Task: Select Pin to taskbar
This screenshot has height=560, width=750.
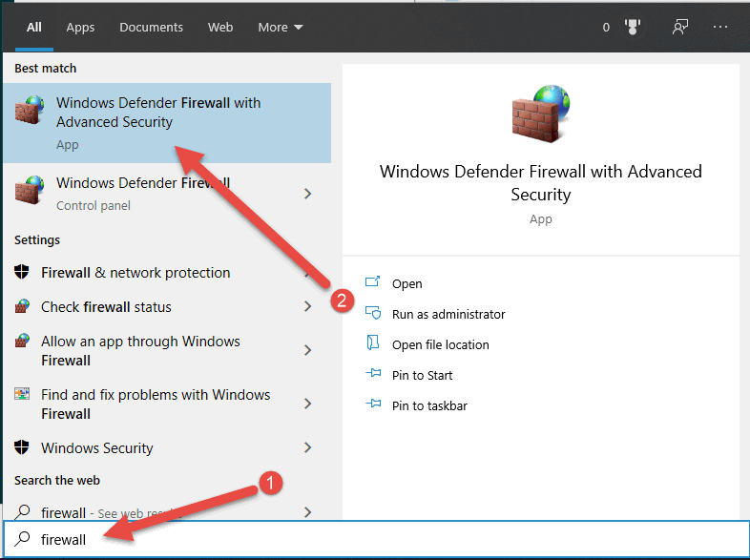Action: (429, 406)
